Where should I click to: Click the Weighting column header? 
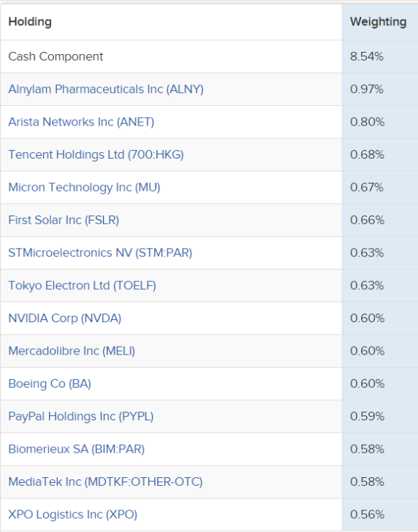378,22
